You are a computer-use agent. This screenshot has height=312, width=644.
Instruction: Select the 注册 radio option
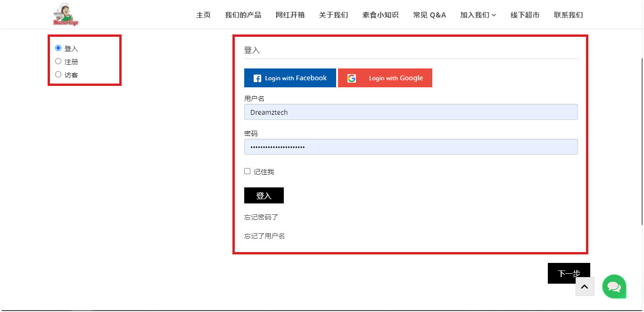[x=58, y=61]
